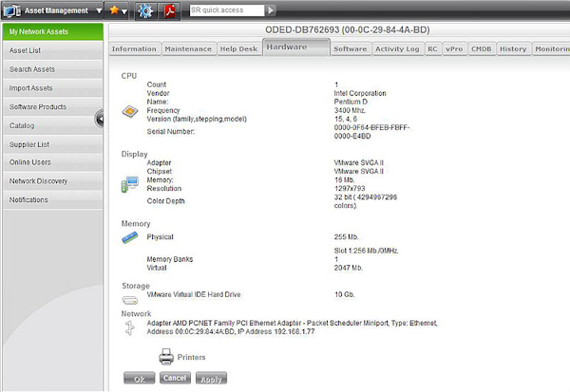Go to Search Assets
This screenshot has width=570, height=392.
pyautogui.click(x=52, y=69)
